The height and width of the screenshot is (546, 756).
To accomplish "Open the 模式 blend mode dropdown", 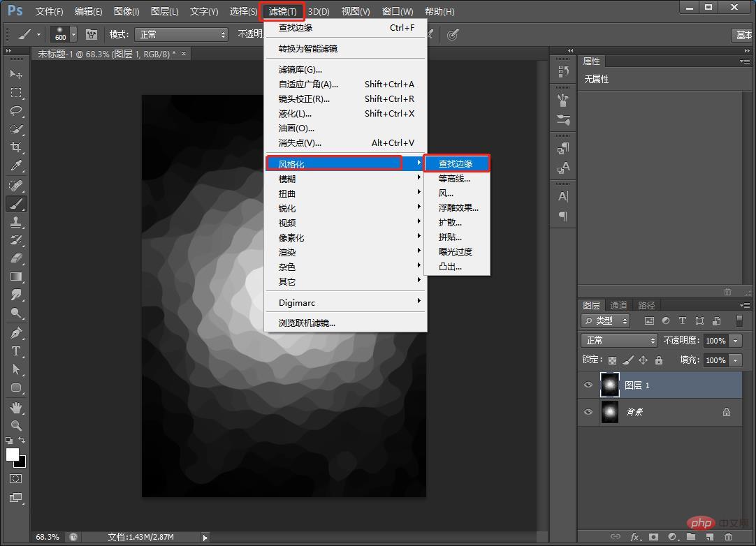I will point(181,34).
